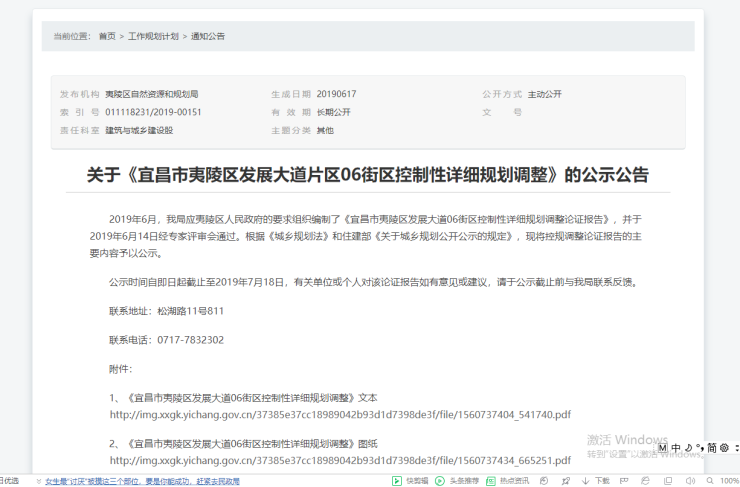Open the 文本 PDF link ending 541740.pdf

click(x=340, y=415)
